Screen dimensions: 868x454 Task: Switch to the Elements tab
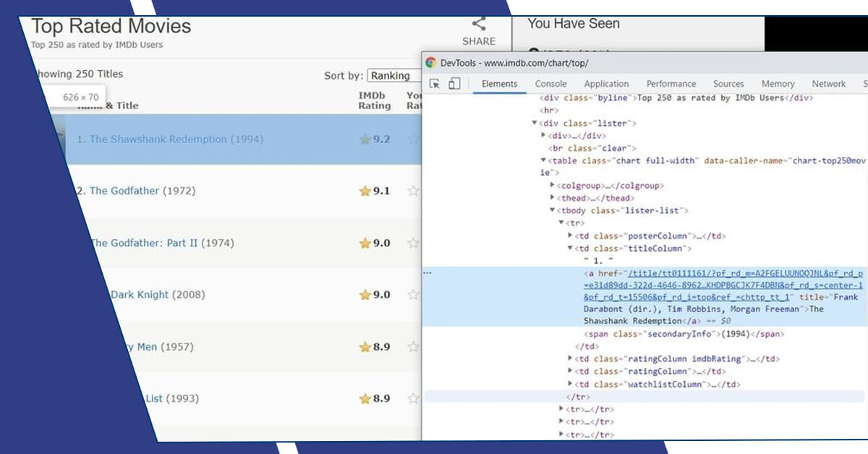click(499, 84)
